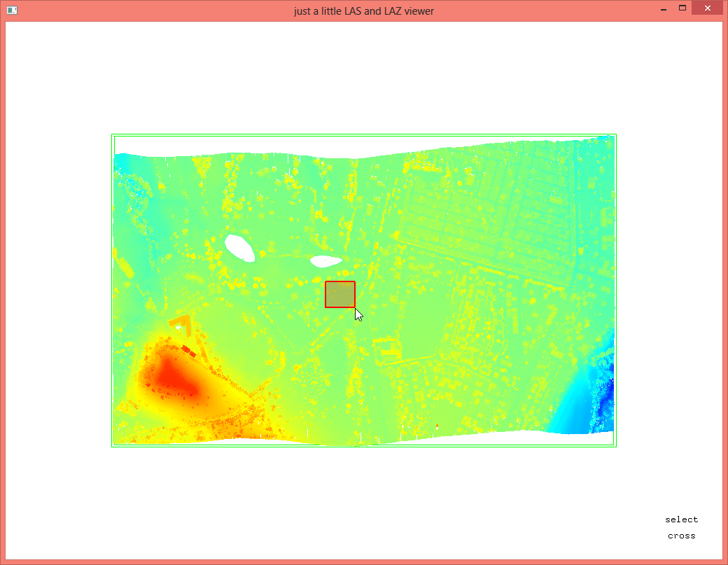Click the 'cross' button
The image size is (728, 565).
(x=681, y=536)
